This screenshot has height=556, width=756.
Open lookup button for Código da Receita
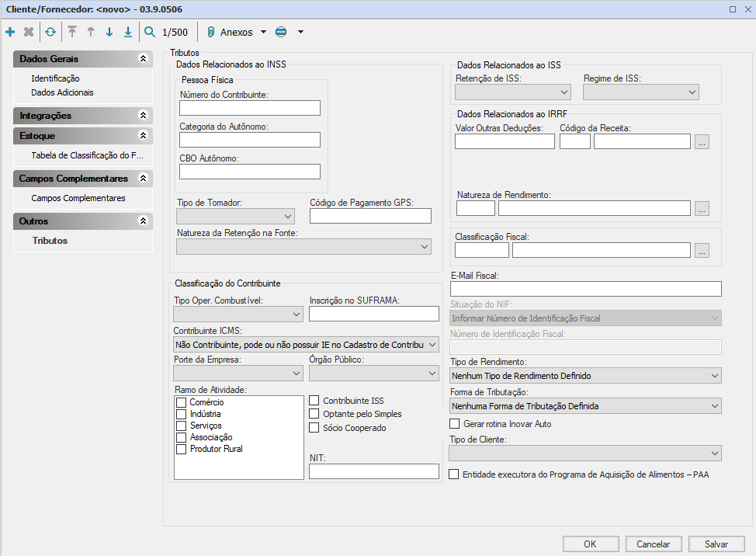702,141
